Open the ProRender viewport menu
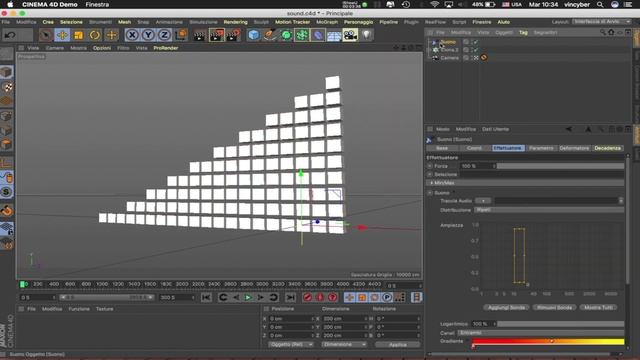640x360 pixels. tap(166, 48)
